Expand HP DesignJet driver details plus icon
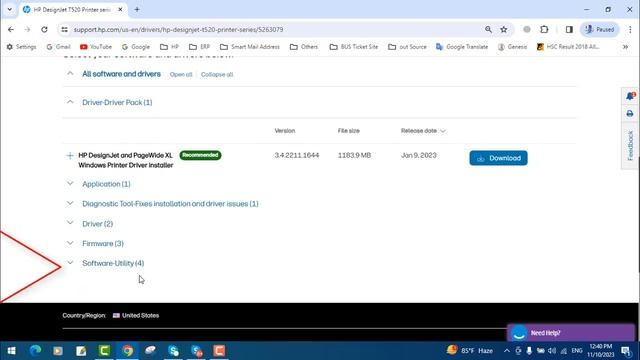Image resolution: width=640 pixels, height=360 pixels. [x=70, y=156]
